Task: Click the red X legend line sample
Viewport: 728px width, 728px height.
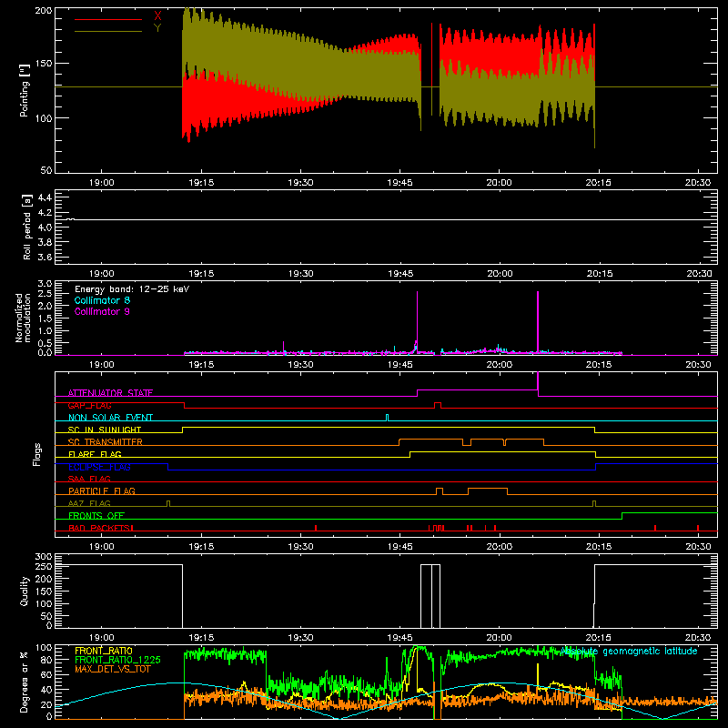Action: click(x=108, y=19)
